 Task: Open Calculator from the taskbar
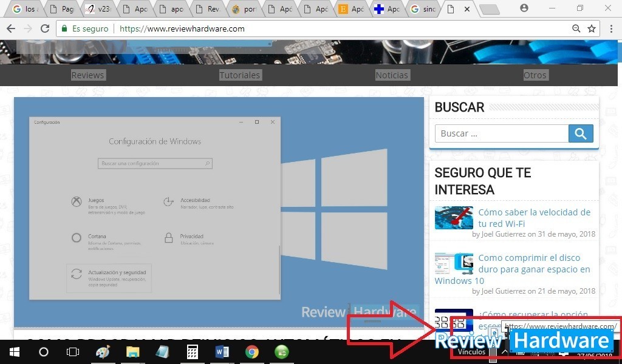[193, 352]
